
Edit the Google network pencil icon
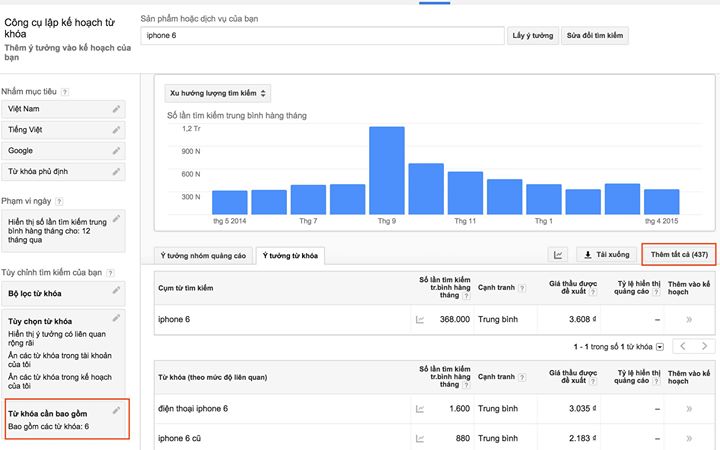(x=116, y=151)
